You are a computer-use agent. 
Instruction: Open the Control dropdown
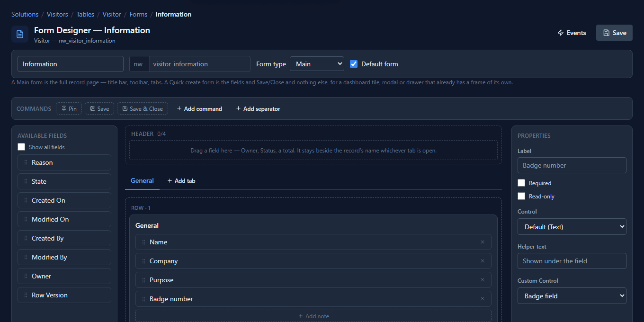pyautogui.click(x=572, y=227)
